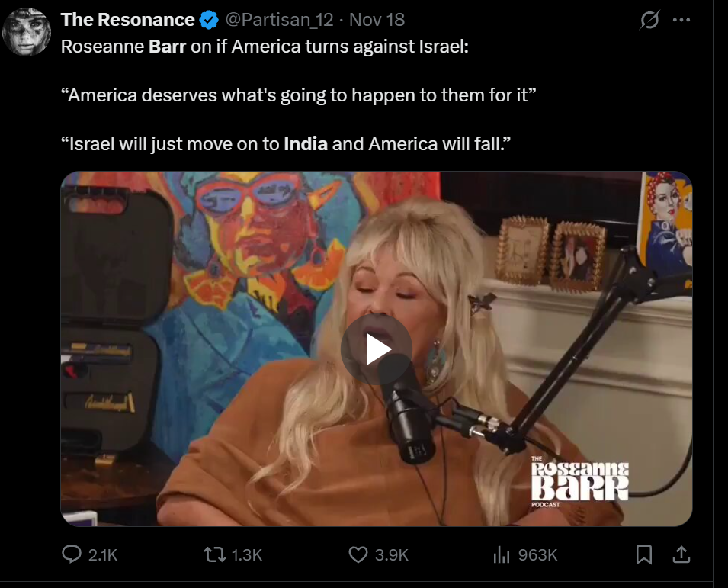The height and width of the screenshot is (588, 728).
Task: Bookmark this post
Action: pyautogui.click(x=644, y=554)
